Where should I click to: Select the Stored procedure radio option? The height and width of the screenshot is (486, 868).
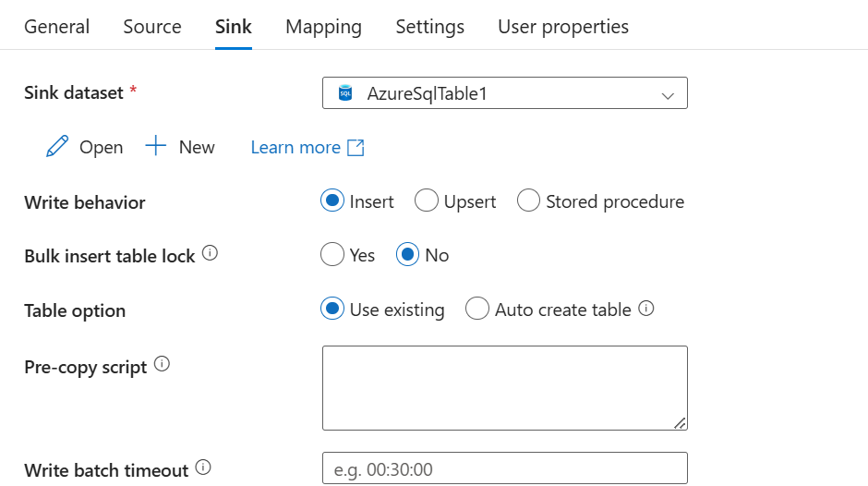528,200
